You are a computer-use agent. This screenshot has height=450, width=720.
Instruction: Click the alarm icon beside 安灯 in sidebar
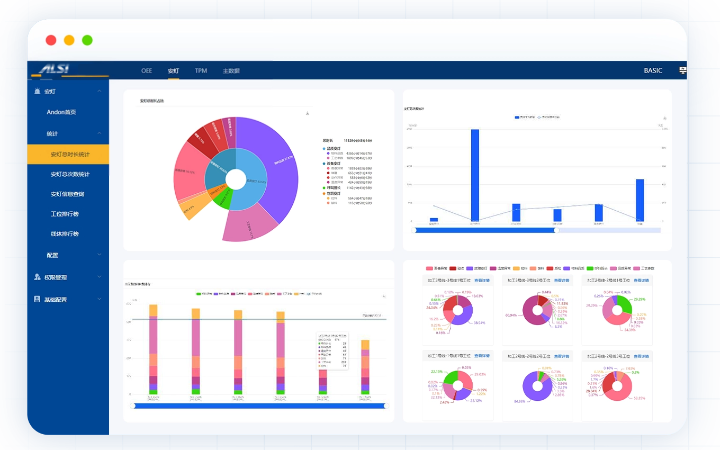pyautogui.click(x=37, y=91)
